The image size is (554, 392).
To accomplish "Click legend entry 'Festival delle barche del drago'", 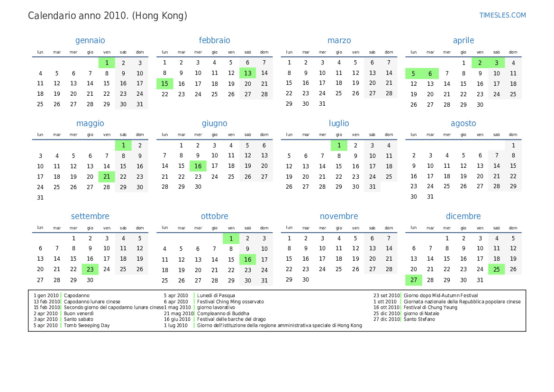I will pos(231,319).
